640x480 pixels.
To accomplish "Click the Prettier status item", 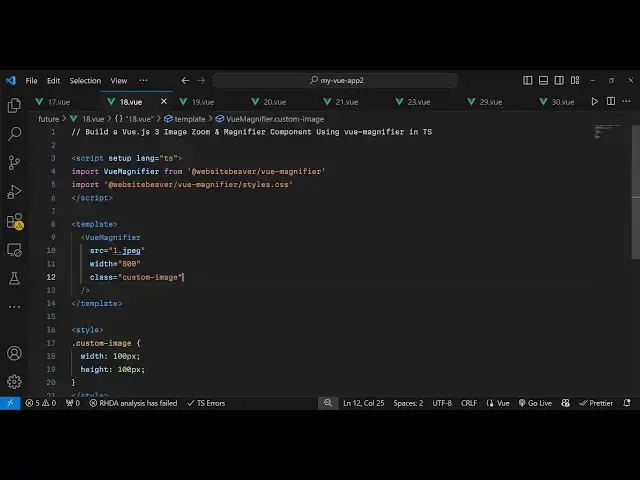I will coord(596,403).
